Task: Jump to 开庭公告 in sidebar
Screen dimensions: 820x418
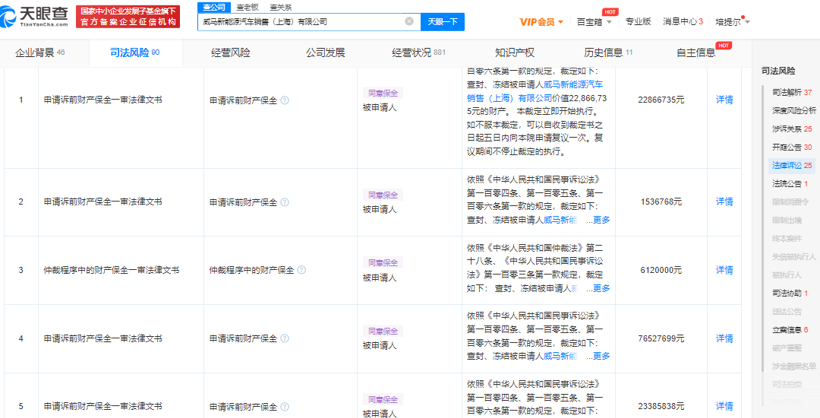Action: [792, 147]
